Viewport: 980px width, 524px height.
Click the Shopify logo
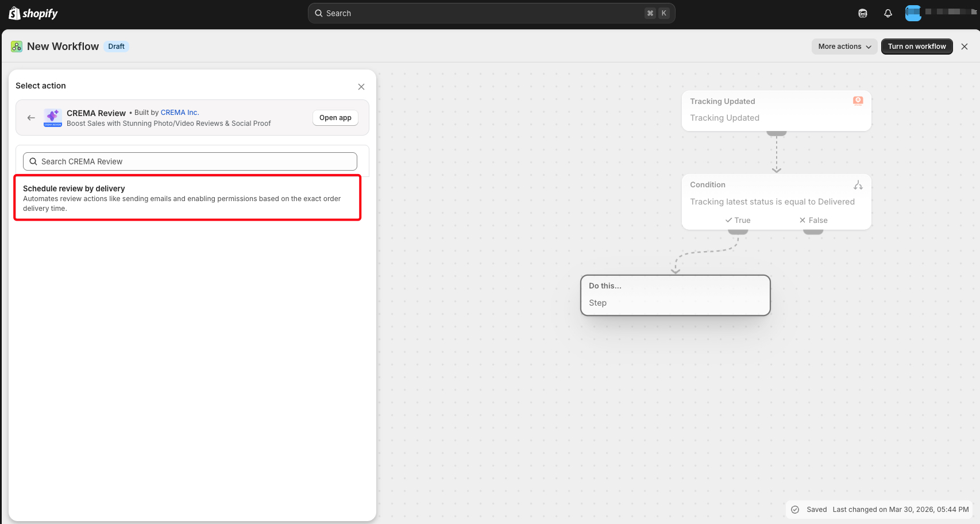33,13
